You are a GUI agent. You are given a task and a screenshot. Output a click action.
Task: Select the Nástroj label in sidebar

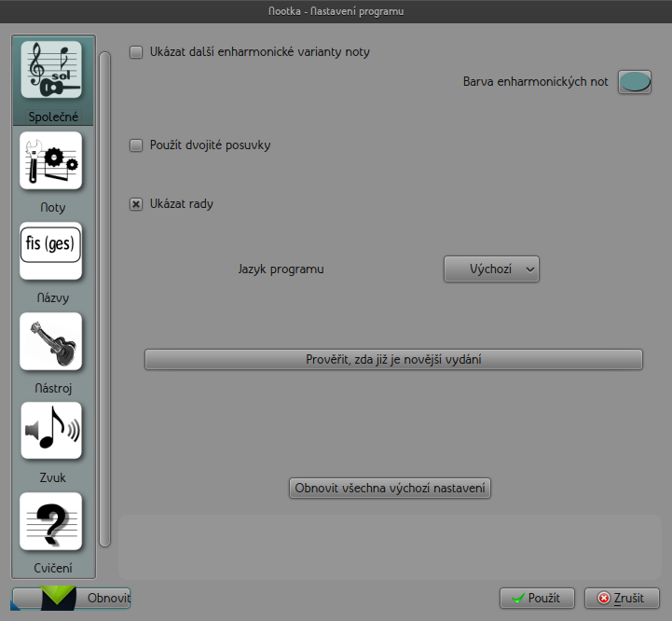click(53, 388)
